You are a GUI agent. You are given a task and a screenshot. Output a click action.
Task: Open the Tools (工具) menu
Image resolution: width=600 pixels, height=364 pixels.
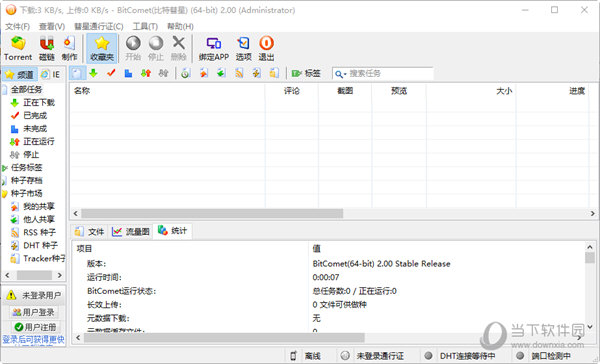click(x=145, y=26)
